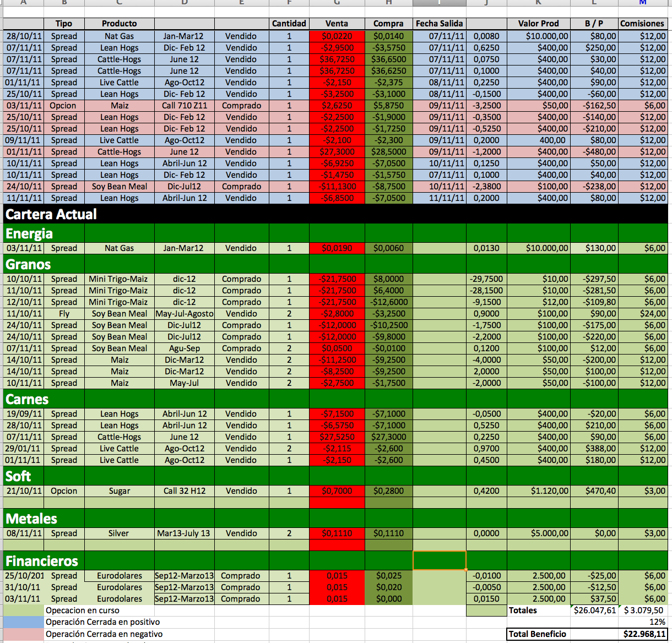
Task: Select the 'Opecacion en curso' legend text
Action: tap(83, 611)
